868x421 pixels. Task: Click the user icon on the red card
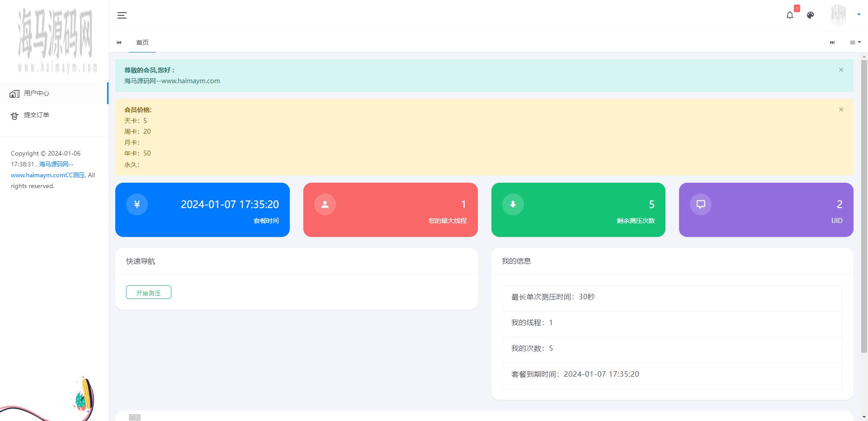(x=325, y=204)
